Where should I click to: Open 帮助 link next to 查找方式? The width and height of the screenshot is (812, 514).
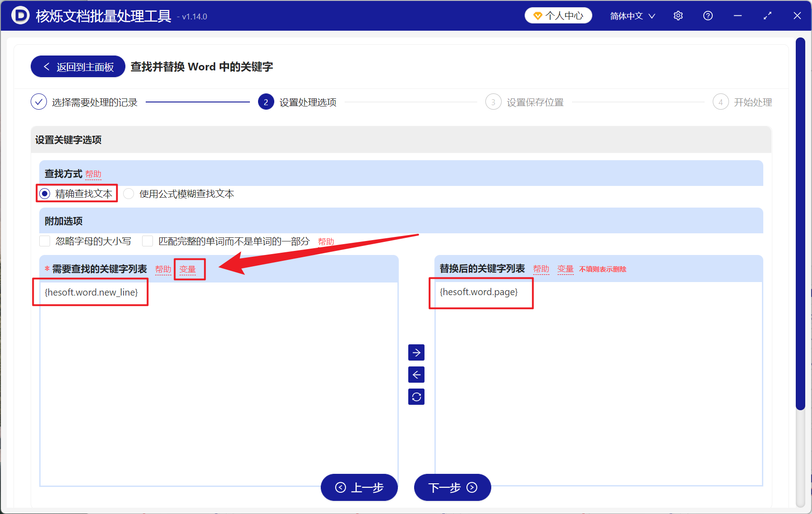[x=93, y=174]
